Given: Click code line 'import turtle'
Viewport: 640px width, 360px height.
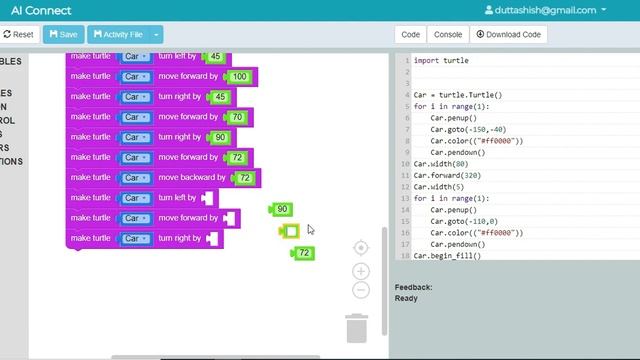Looking at the screenshot, I should 441,60.
